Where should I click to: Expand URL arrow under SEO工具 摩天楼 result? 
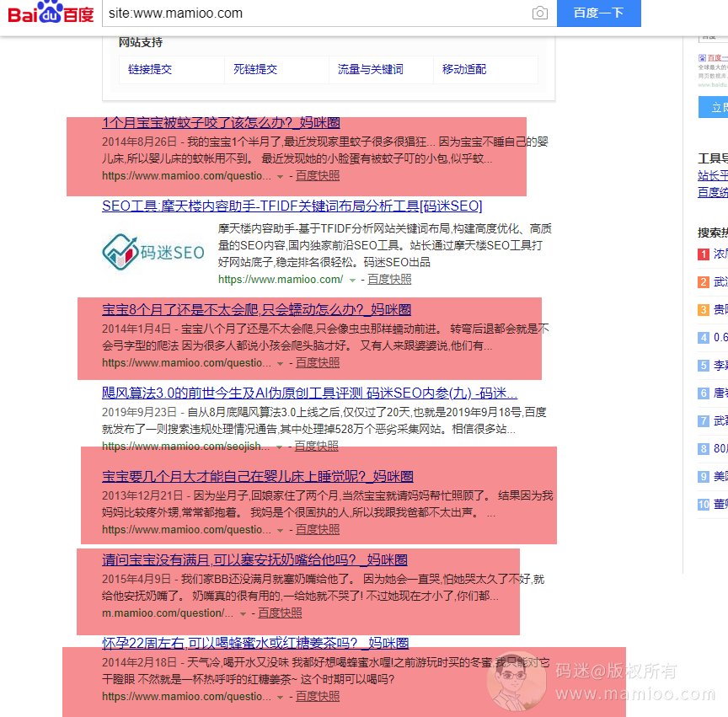(x=352, y=280)
